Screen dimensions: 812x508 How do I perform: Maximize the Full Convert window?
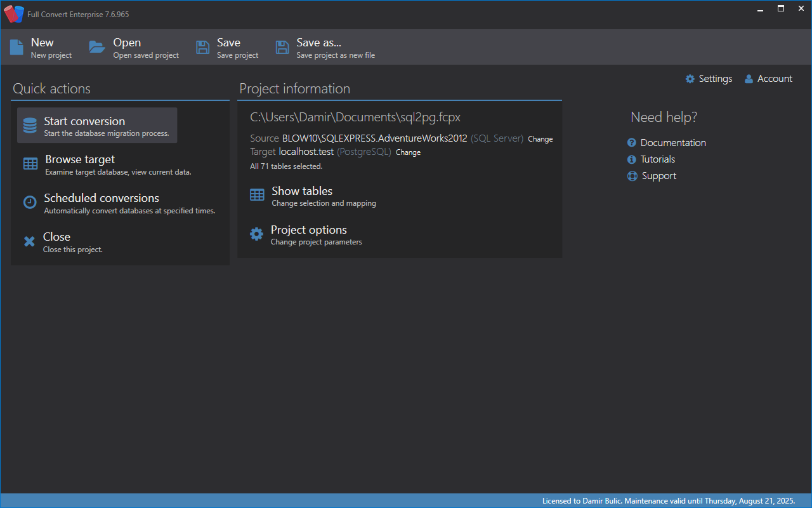click(781, 9)
